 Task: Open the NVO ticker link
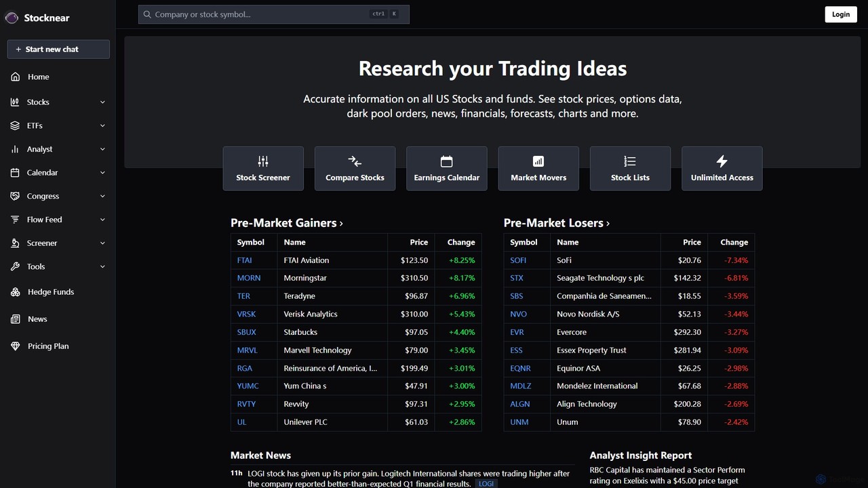(x=519, y=314)
